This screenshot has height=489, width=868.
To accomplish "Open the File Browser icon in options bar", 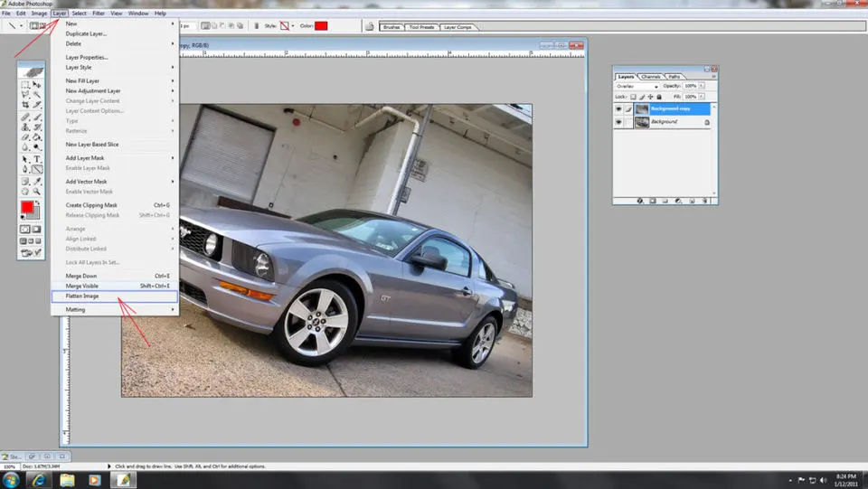I will pyautogui.click(x=369, y=26).
